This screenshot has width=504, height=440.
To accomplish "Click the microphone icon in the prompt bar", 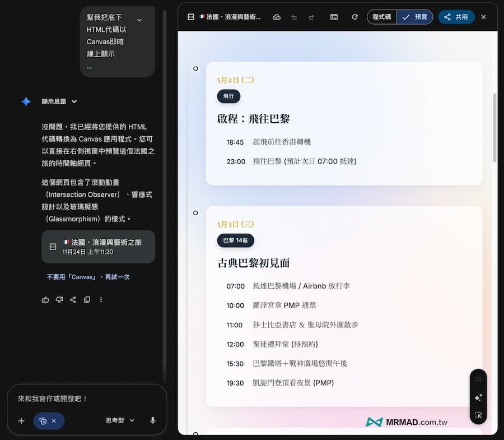I will [152, 420].
